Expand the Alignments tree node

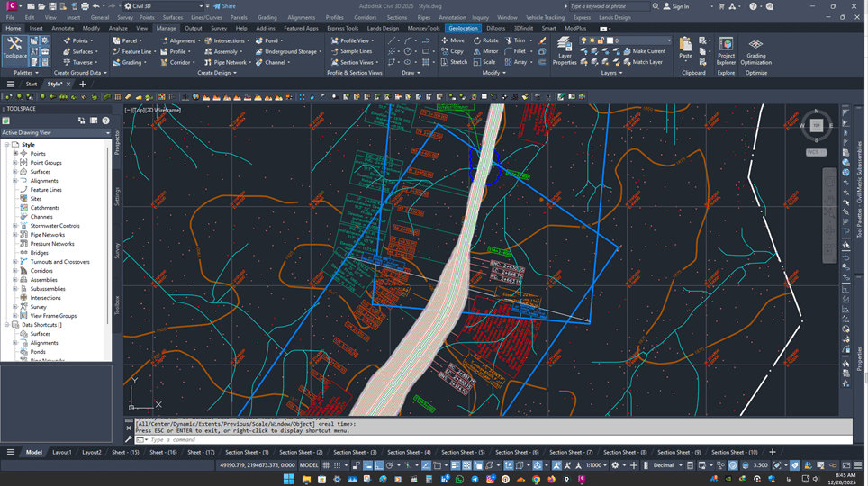tap(15, 181)
